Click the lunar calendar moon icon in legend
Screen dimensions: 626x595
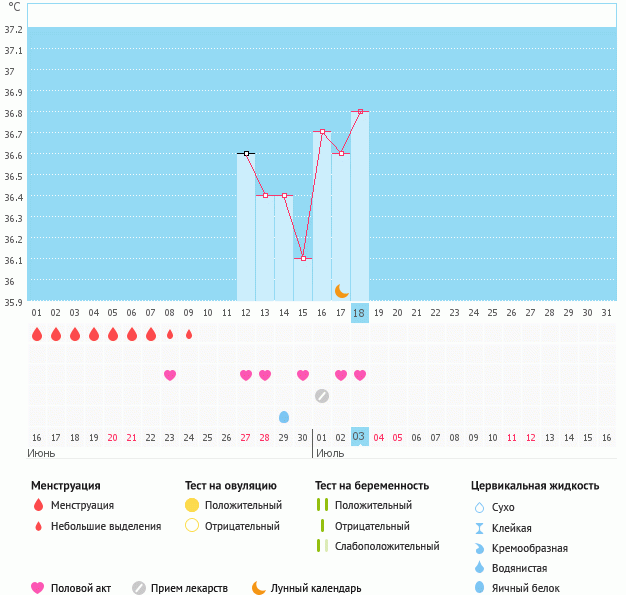(x=259, y=588)
